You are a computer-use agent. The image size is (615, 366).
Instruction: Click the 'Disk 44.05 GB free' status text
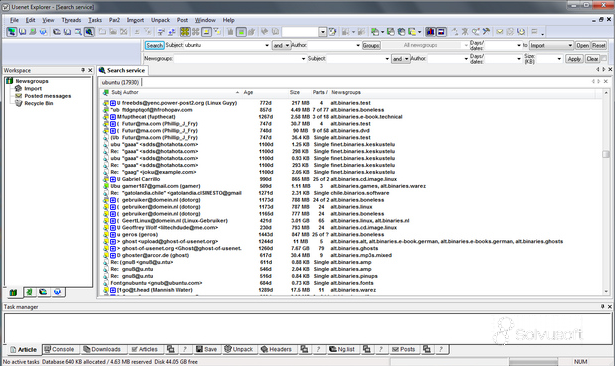point(176,362)
